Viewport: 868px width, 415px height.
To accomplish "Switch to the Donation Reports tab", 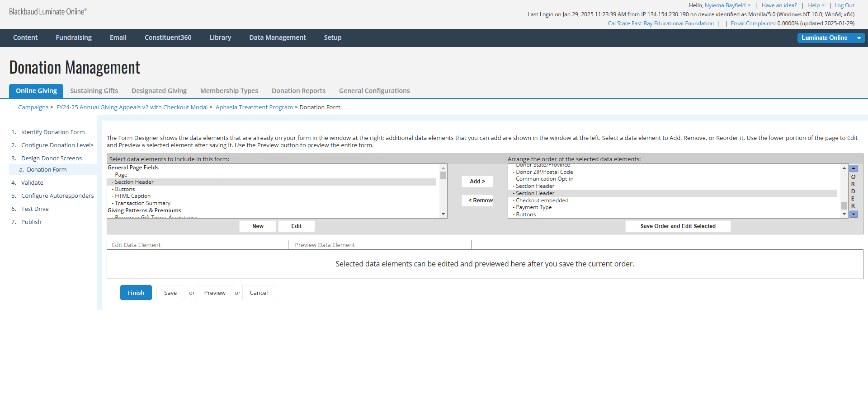I will [x=298, y=91].
